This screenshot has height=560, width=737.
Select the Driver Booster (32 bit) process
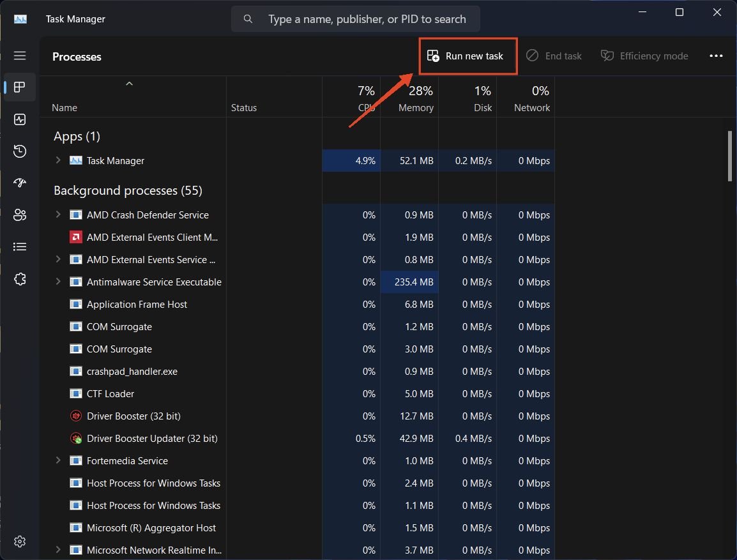pyautogui.click(x=133, y=416)
